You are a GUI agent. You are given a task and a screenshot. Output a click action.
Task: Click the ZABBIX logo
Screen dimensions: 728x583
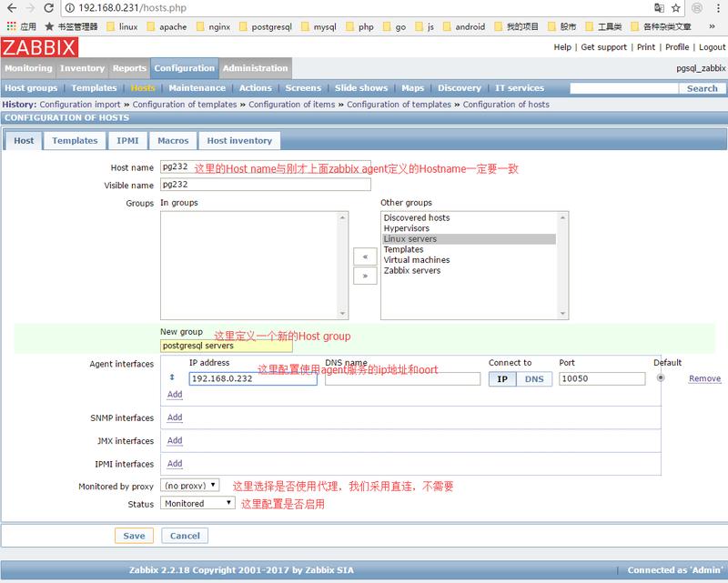point(39,47)
